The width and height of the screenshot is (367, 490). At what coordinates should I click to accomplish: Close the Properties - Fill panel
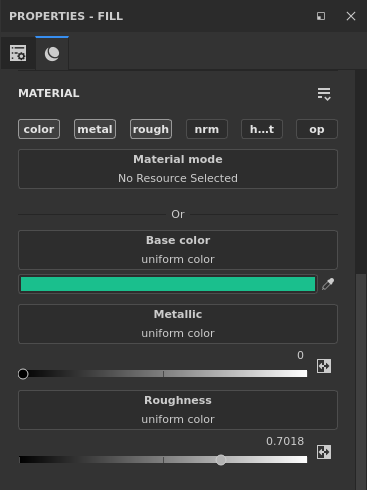[x=351, y=16]
